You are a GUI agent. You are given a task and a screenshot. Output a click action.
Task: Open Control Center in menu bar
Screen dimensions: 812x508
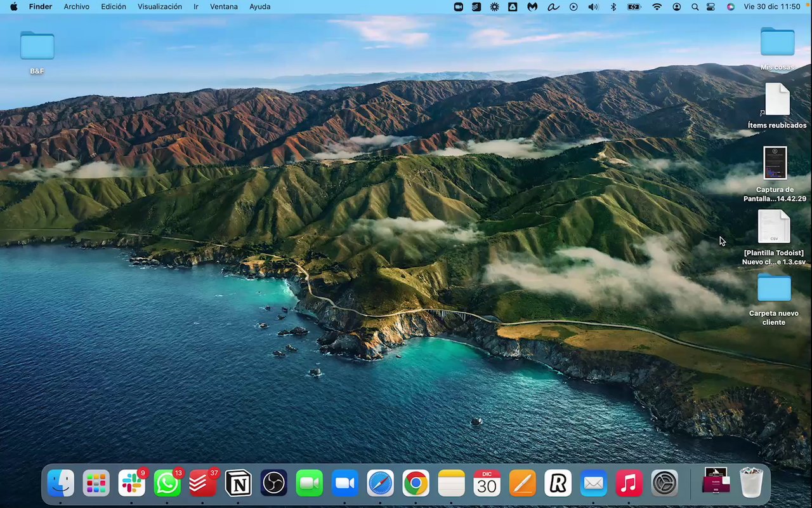tap(711, 7)
